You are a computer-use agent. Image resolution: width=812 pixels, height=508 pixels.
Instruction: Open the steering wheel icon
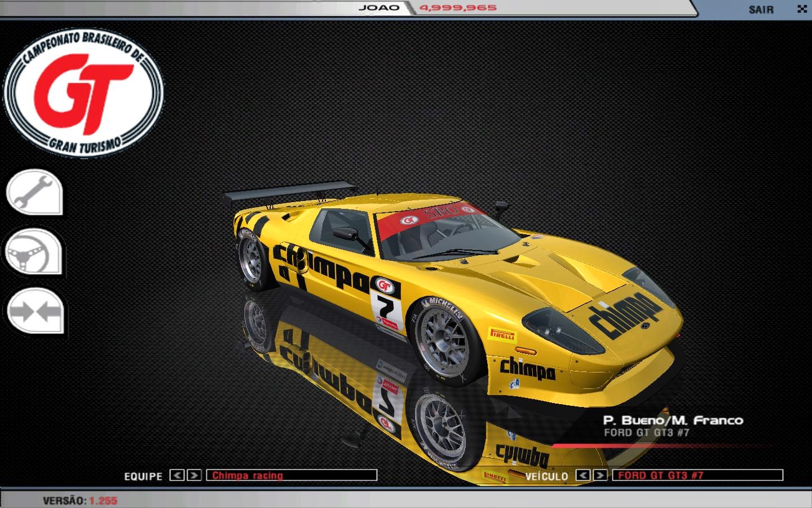pos(34,252)
